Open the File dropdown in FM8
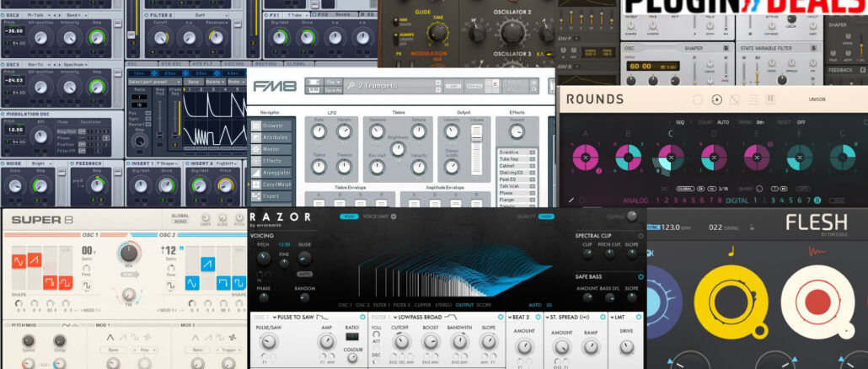The height and width of the screenshot is (369, 868). point(333,82)
